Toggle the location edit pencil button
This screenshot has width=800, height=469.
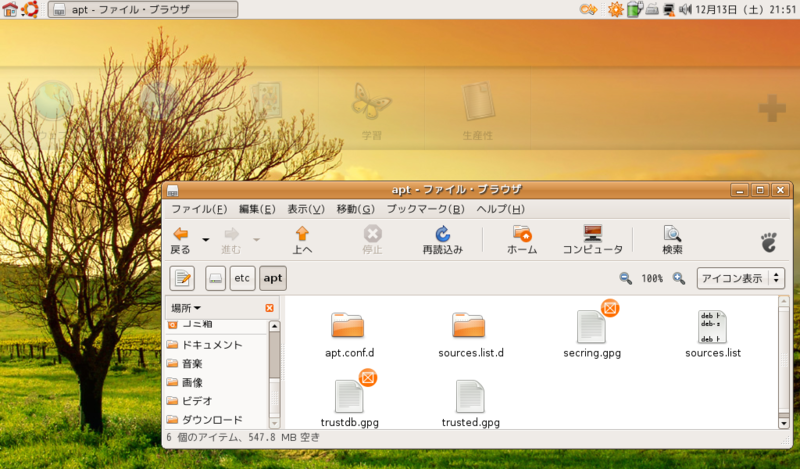click(182, 278)
